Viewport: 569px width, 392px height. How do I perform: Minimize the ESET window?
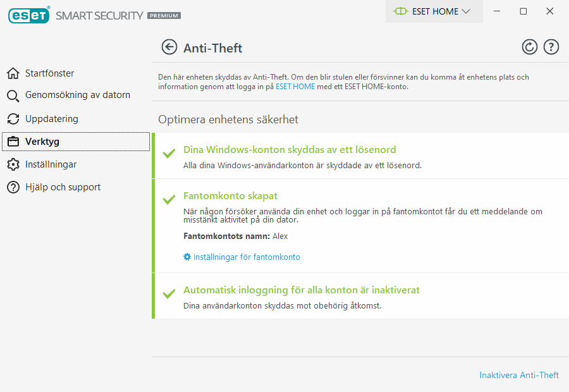pyautogui.click(x=498, y=11)
